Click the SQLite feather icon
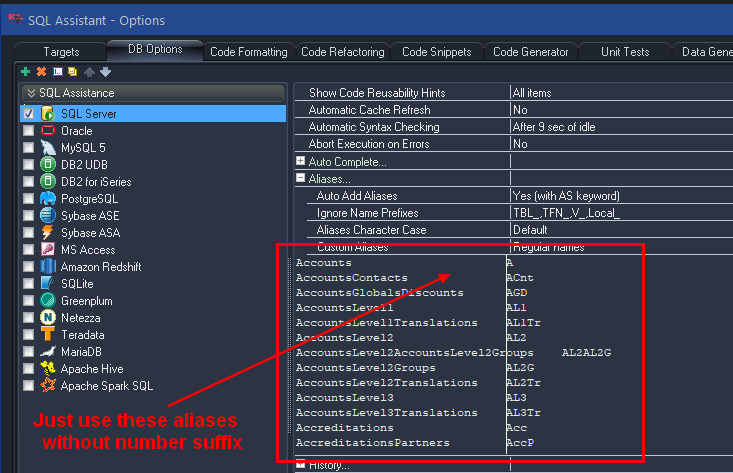733x473 pixels. [48, 283]
